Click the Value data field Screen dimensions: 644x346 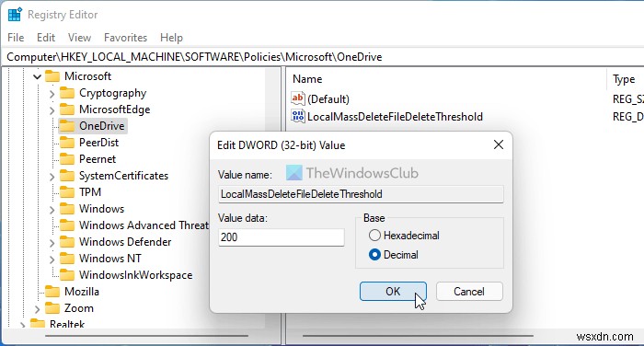(282, 237)
